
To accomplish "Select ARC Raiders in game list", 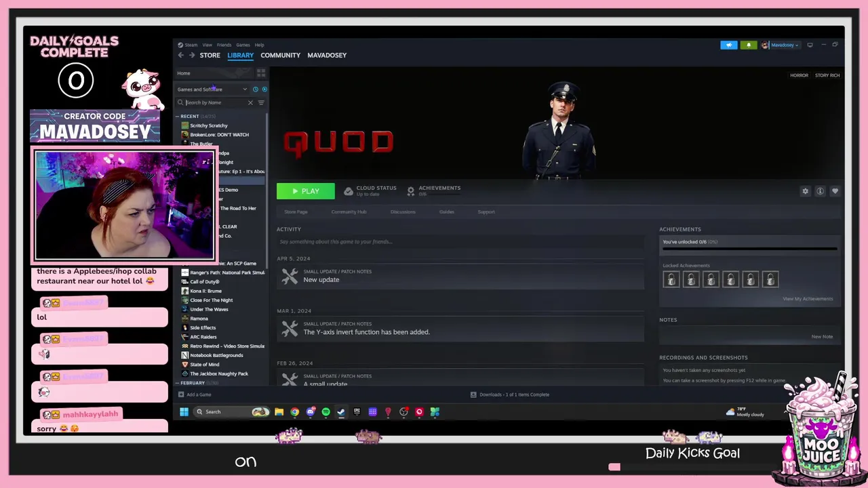I will coord(203,337).
